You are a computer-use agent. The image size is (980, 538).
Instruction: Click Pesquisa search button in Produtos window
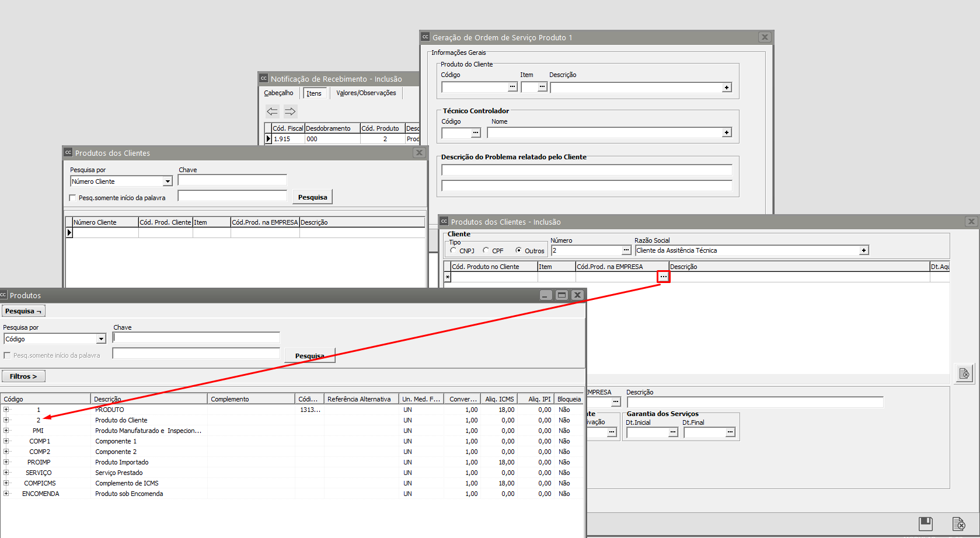tap(309, 356)
